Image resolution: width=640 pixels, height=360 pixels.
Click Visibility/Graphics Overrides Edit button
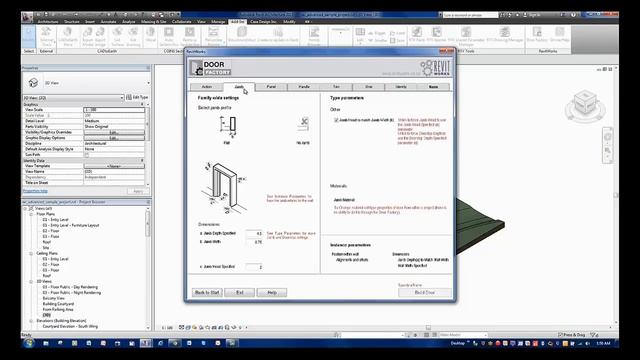(x=114, y=132)
